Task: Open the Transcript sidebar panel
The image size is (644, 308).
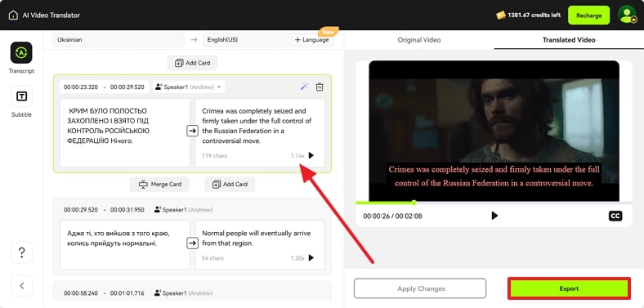Action: tap(21, 57)
